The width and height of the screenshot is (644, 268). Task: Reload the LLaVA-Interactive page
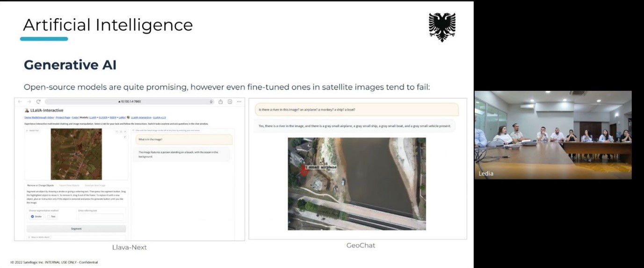[38, 102]
